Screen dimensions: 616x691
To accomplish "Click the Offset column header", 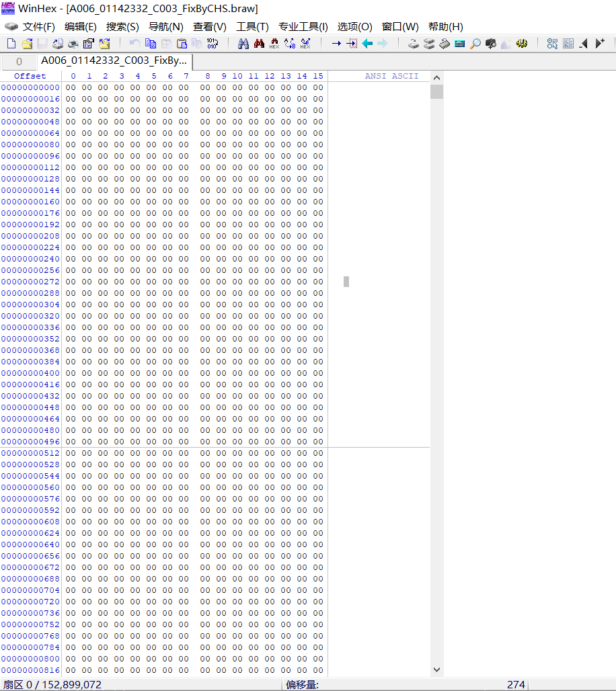I will pyautogui.click(x=30, y=76).
